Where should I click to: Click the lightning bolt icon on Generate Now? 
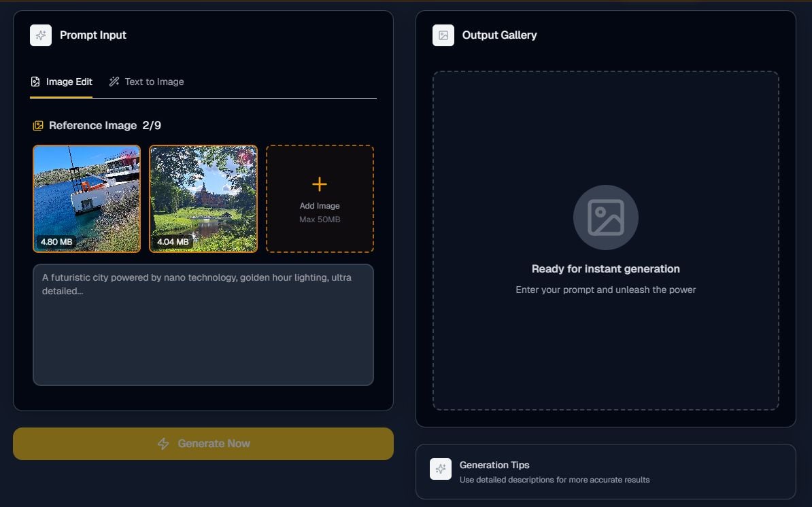tap(163, 444)
